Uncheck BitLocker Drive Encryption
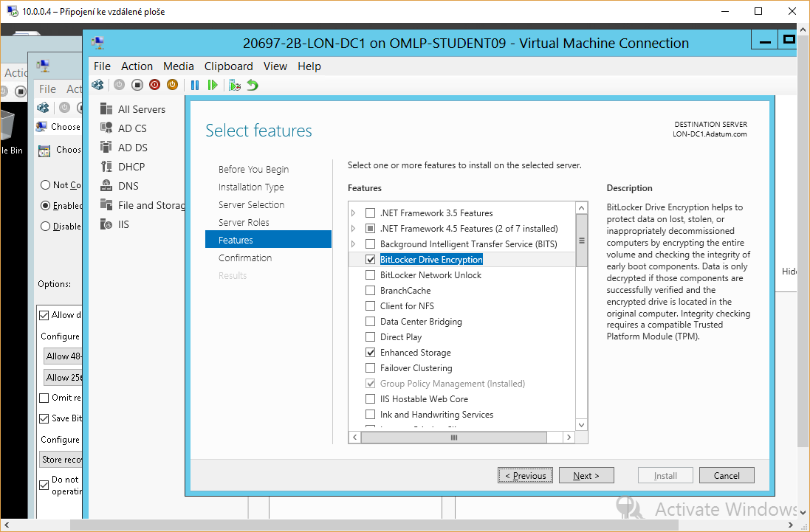810x532 pixels. pyautogui.click(x=371, y=259)
